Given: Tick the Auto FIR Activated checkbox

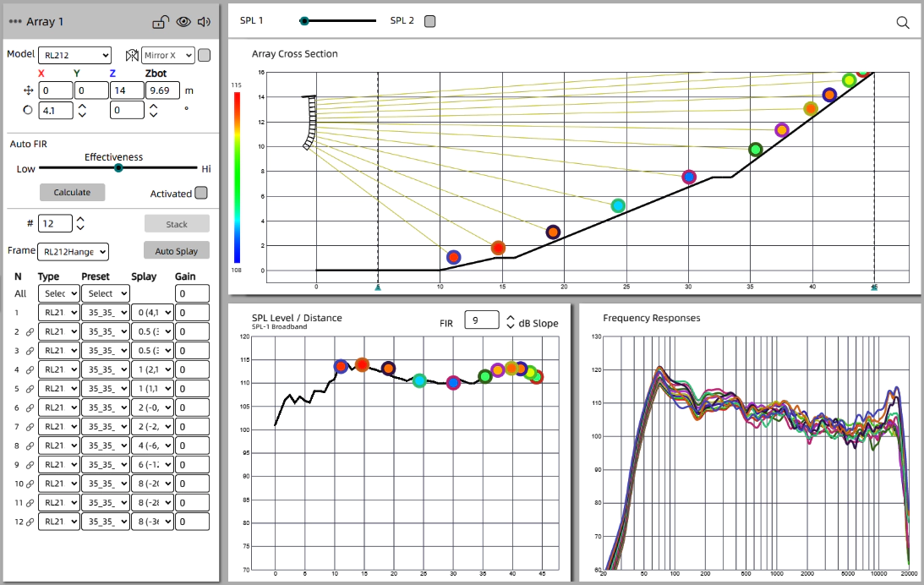Looking at the screenshot, I should tap(201, 193).
